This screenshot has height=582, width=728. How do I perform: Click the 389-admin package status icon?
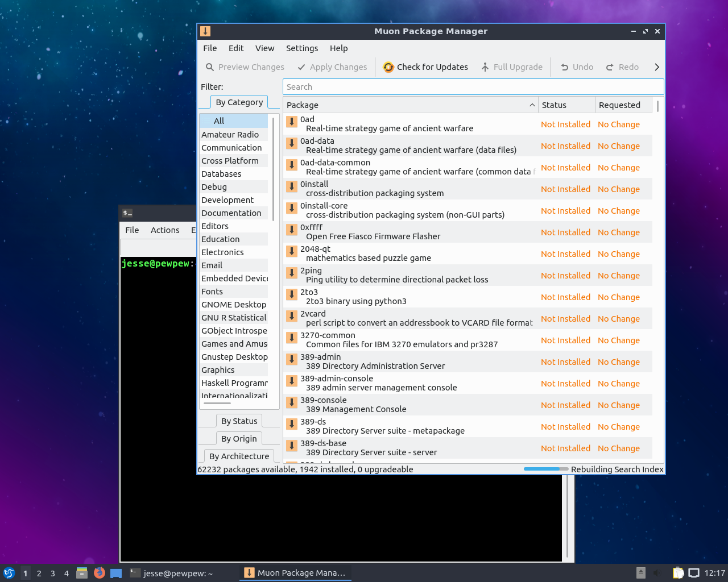pos(292,359)
